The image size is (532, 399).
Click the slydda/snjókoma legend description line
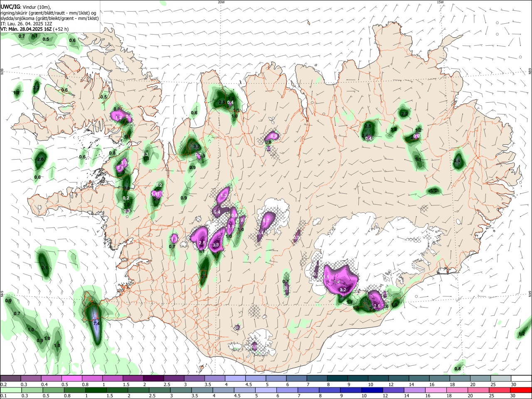(x=49, y=18)
